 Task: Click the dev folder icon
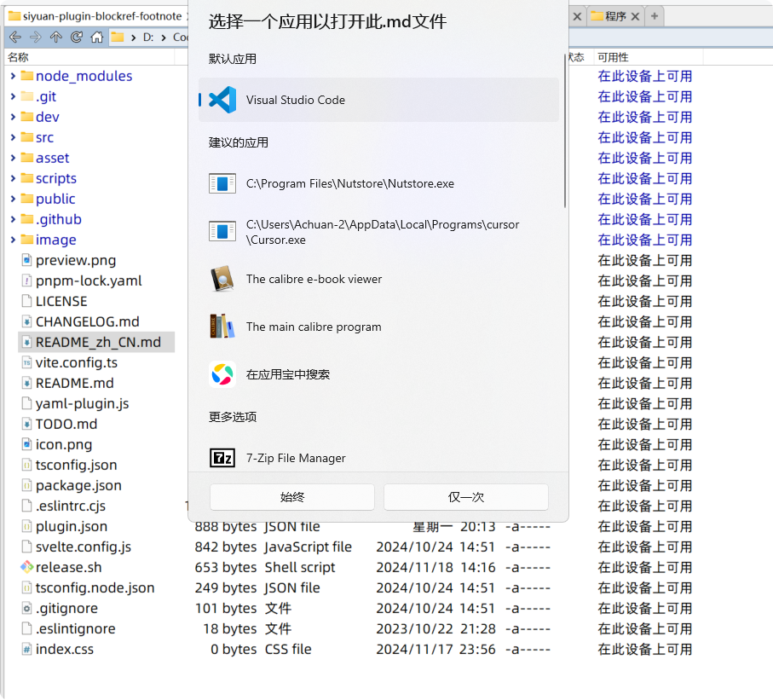(x=26, y=117)
